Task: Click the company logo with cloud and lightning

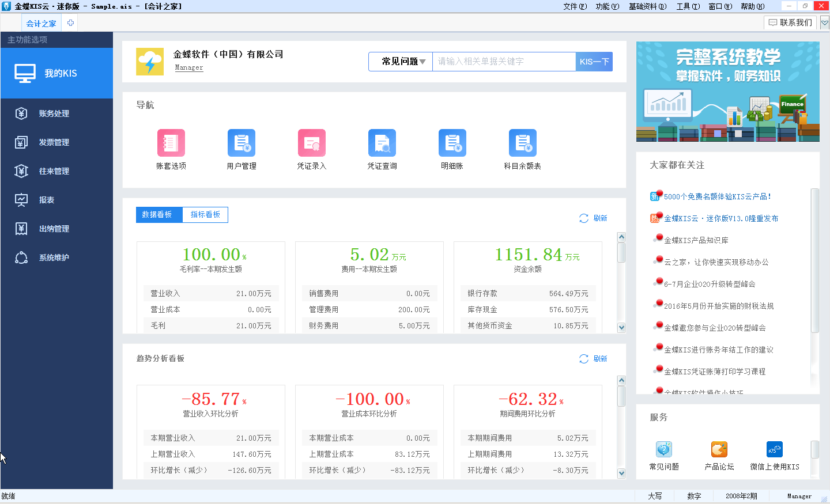Action: click(x=150, y=62)
